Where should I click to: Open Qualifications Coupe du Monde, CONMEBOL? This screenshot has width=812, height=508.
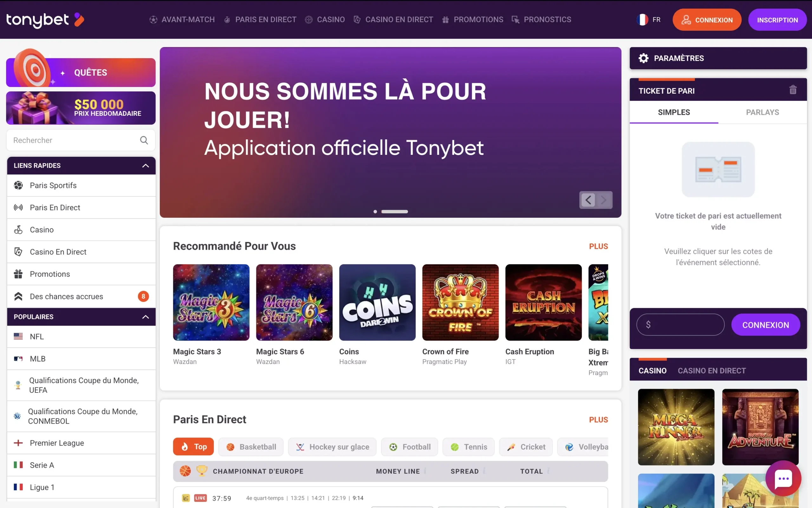[81, 416]
